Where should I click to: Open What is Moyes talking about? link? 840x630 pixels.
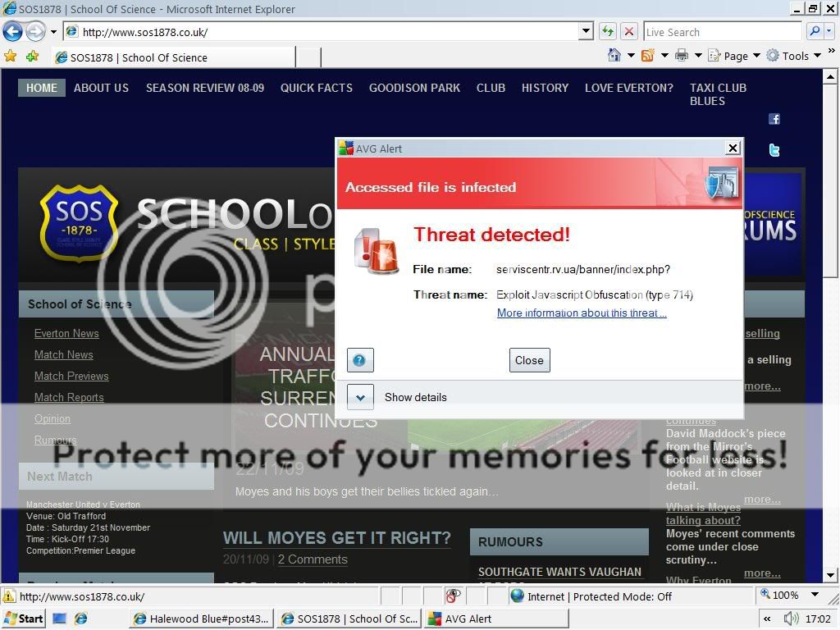tap(703, 514)
